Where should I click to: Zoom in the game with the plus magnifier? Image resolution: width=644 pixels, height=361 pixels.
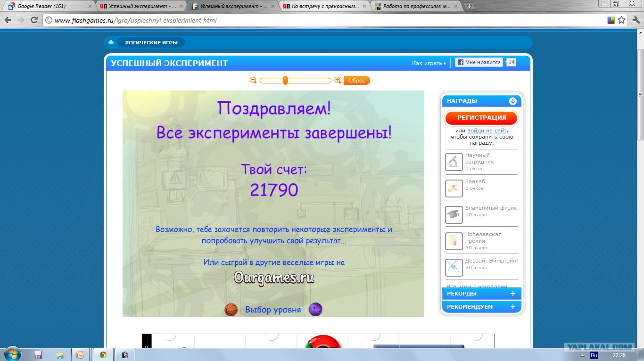pyautogui.click(x=338, y=81)
